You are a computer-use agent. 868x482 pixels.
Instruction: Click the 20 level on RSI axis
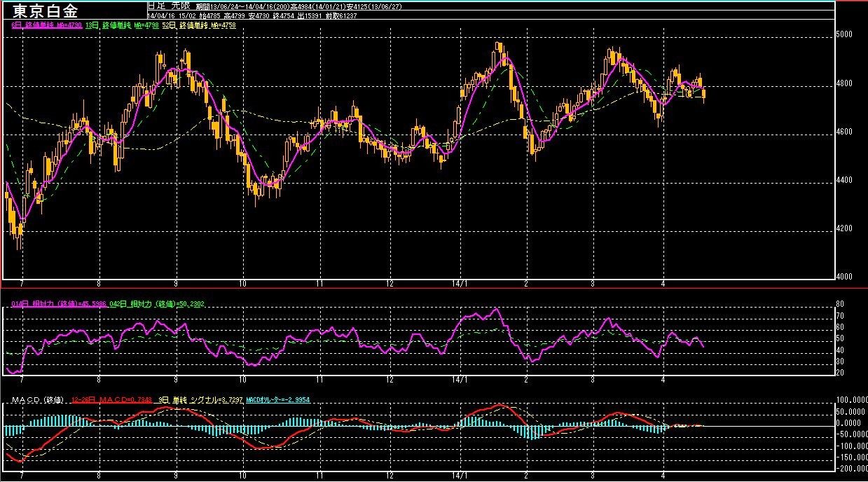pos(841,373)
